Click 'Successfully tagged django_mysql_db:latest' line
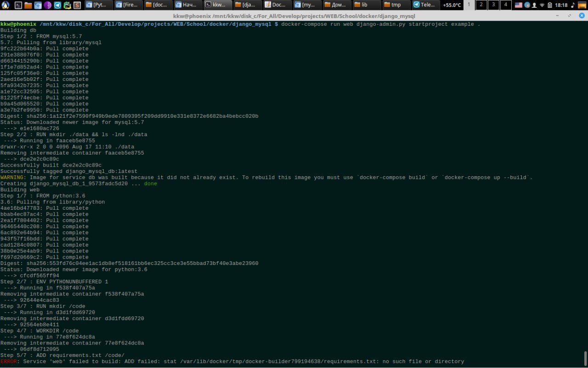Viewport: 588px width, 368px height. click(x=69, y=171)
